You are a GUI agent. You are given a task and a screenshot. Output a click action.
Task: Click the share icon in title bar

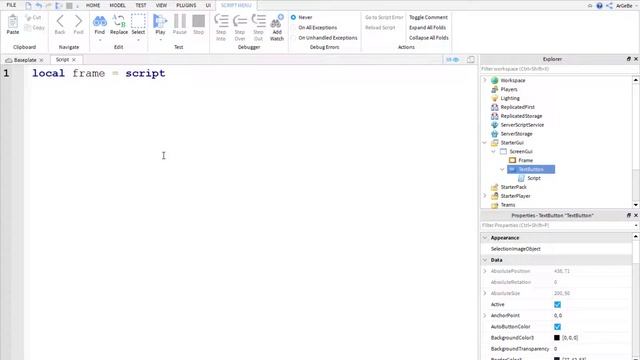click(609, 5)
